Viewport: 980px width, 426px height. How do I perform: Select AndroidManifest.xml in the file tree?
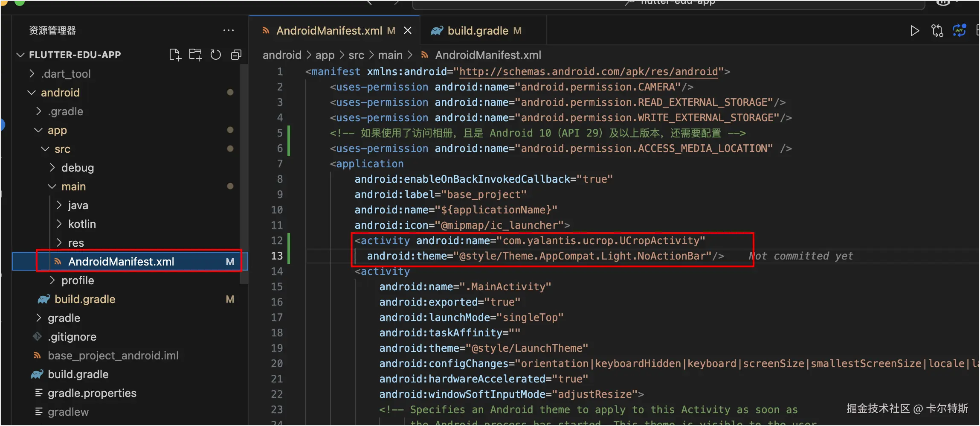pyautogui.click(x=130, y=261)
